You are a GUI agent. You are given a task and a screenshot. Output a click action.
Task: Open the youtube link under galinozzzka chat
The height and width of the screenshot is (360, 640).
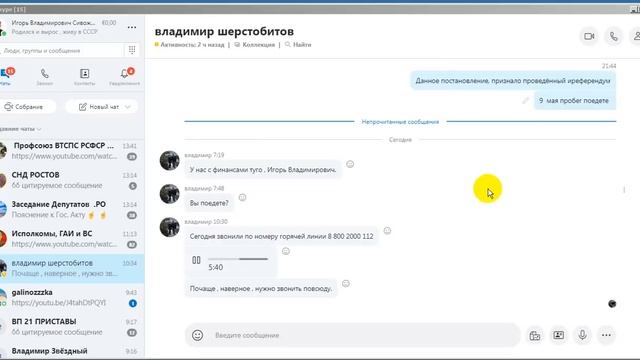coord(58,302)
